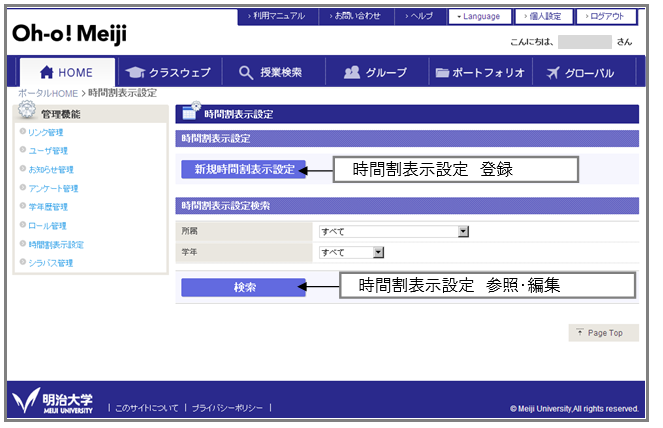Open お問い合わせ link

tap(356, 16)
